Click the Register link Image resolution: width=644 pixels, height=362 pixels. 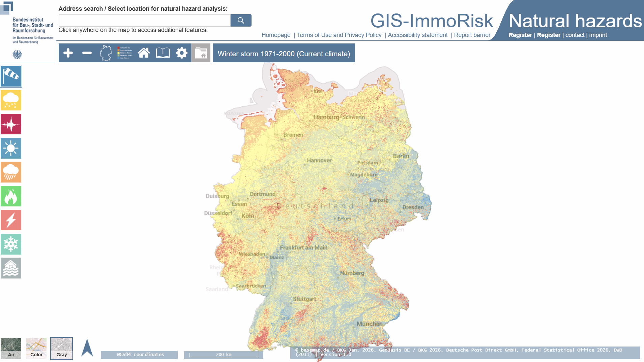[520, 35]
